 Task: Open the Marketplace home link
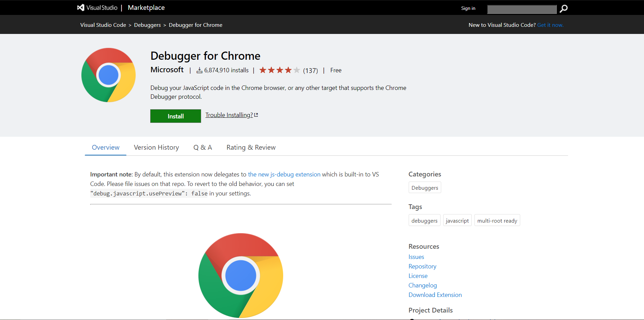coord(146,7)
